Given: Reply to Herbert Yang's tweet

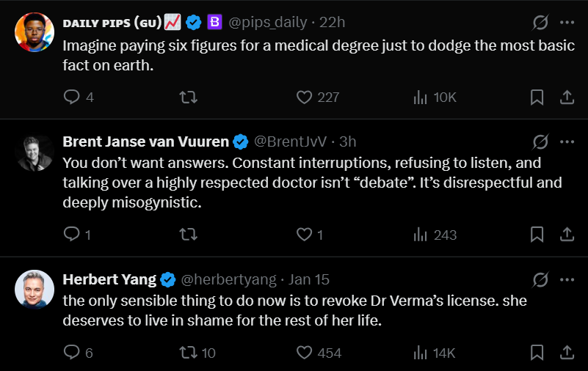Looking at the screenshot, I should (72, 353).
